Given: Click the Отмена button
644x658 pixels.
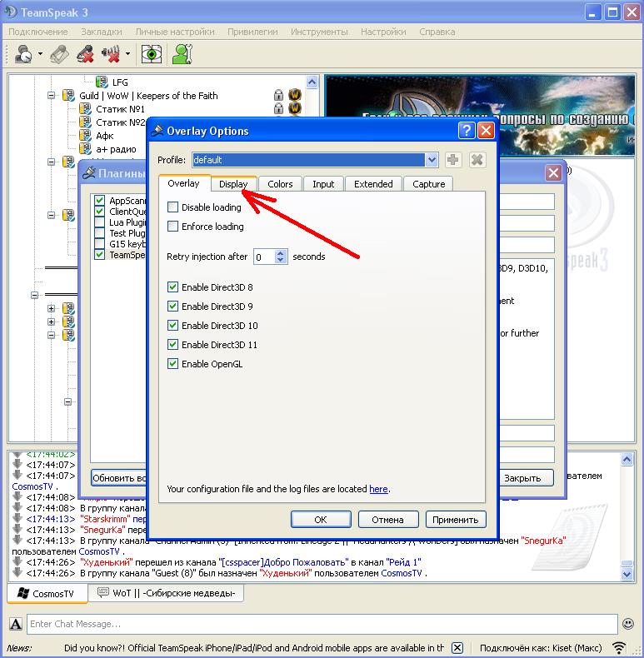Looking at the screenshot, I should click(x=388, y=520).
